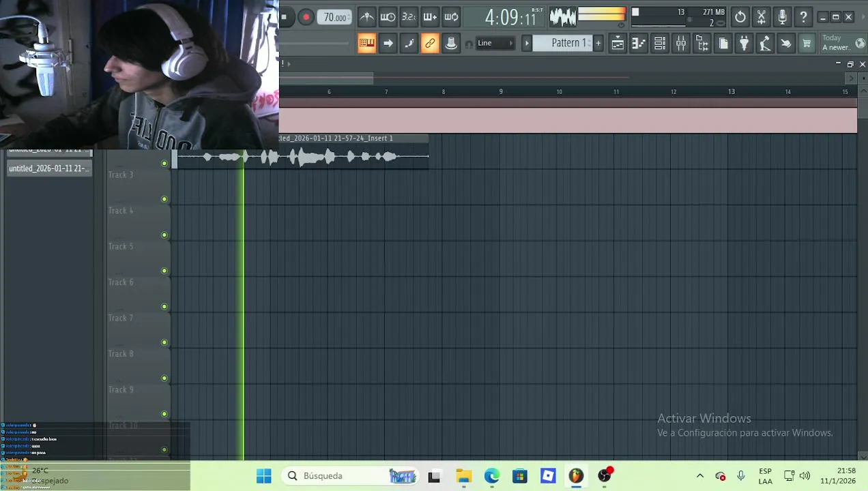The image size is (868, 491).
Task: Arm the red Record button
Action: (306, 17)
